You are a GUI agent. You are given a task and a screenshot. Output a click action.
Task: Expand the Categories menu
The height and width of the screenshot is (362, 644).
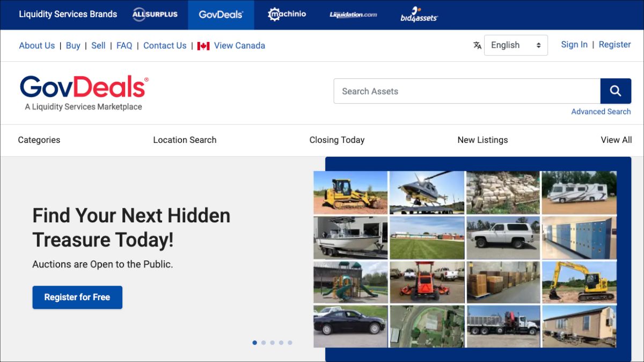(x=39, y=140)
